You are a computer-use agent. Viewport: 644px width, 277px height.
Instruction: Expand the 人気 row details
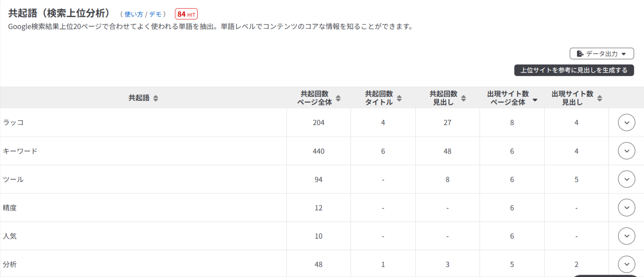[626, 236]
